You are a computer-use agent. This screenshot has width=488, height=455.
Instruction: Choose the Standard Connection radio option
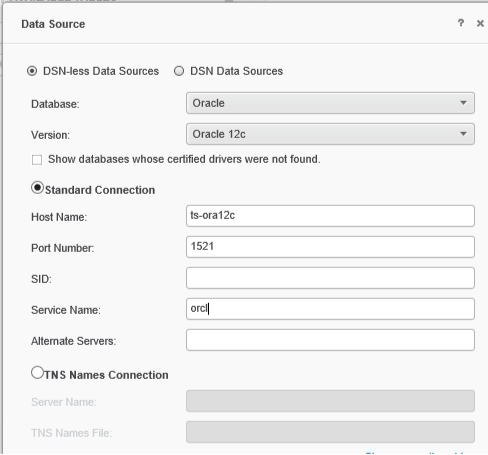click(x=37, y=188)
